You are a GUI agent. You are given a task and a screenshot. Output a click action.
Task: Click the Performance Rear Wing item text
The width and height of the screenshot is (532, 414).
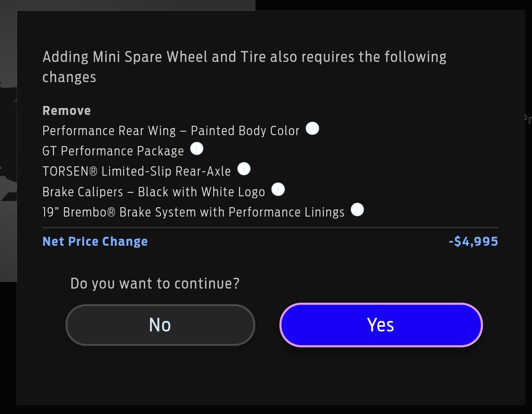point(171,131)
